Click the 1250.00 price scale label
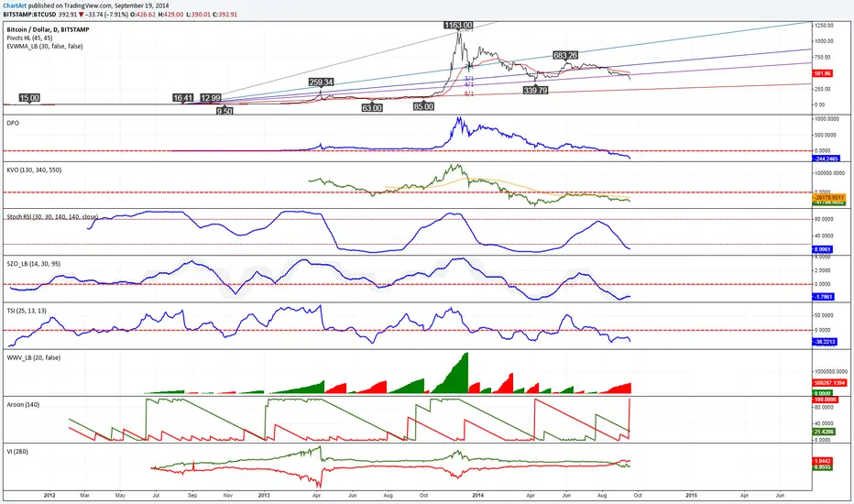Viewport: 854px width, 504px height. [x=824, y=26]
